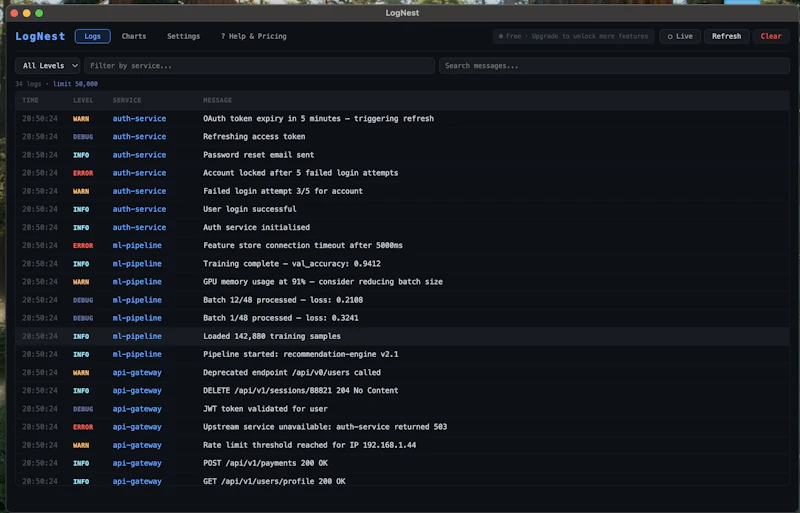Select 'User login successful' message
Screen dimensions: 800x513
pyautogui.click(x=249, y=209)
